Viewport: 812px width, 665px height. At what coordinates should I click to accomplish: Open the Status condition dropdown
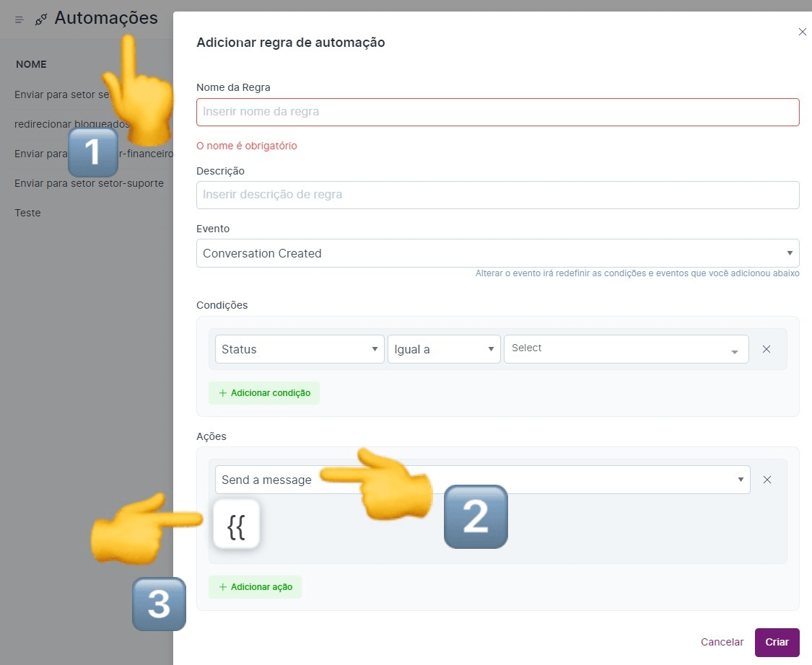point(299,348)
